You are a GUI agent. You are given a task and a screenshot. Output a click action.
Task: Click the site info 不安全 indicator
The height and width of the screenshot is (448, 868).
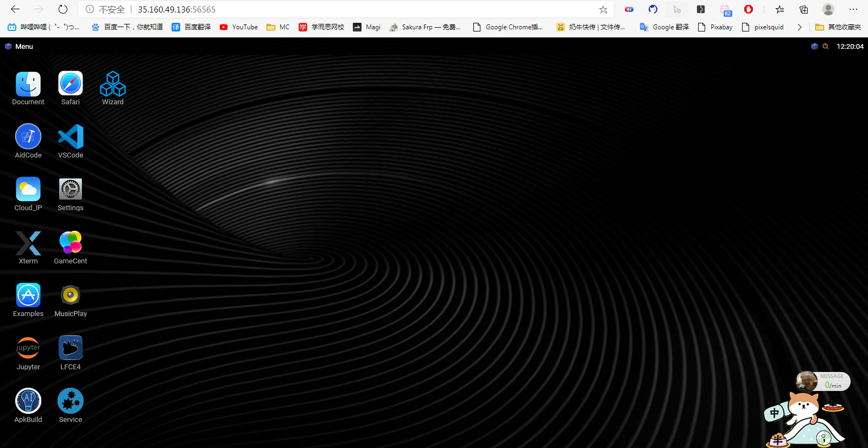105,9
